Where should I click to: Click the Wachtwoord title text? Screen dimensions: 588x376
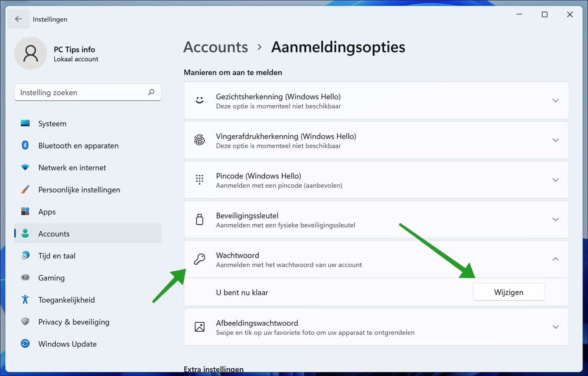(237, 255)
